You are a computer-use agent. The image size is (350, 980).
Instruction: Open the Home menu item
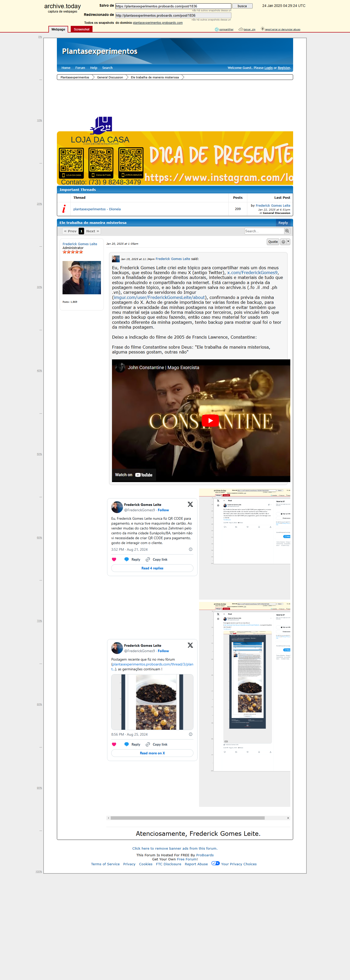[66, 68]
